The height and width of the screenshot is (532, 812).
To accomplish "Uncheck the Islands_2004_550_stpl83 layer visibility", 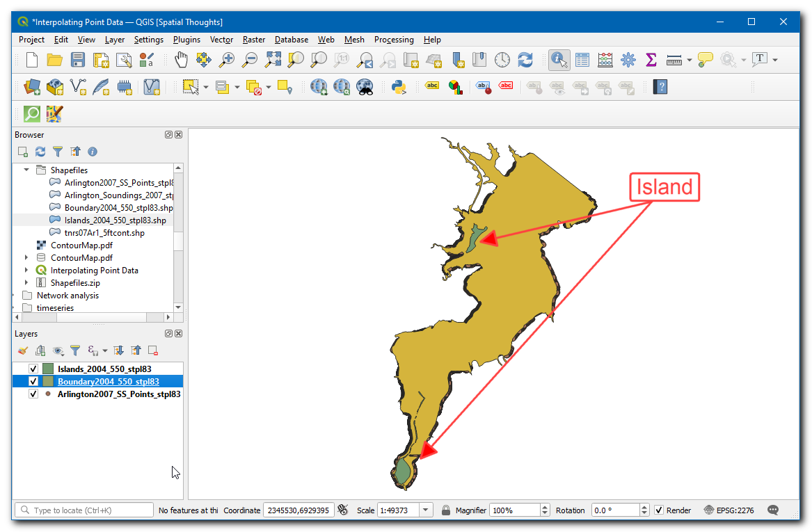I will (x=33, y=369).
